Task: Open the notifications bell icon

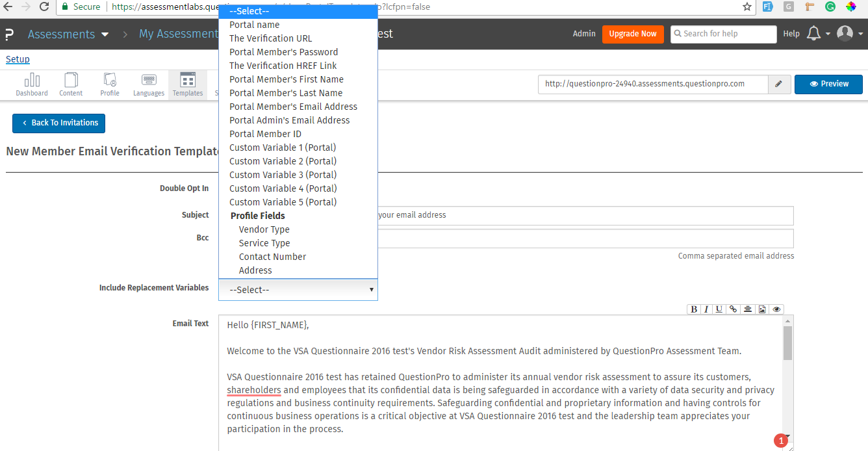Action: point(813,34)
